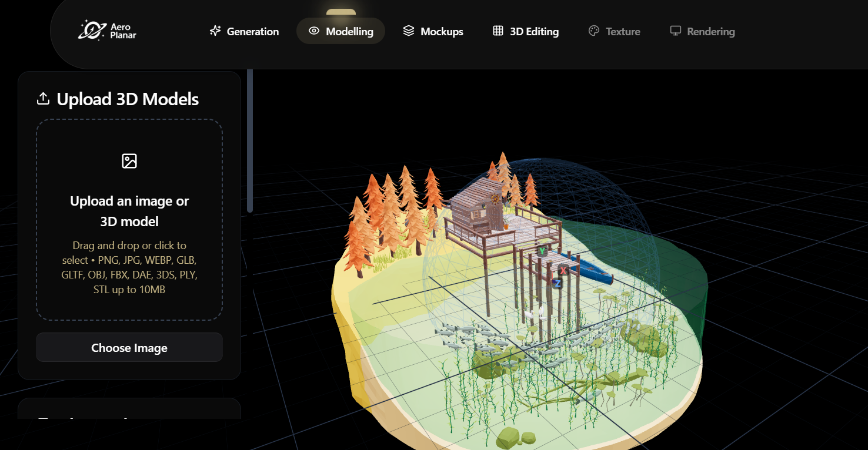
Task: Click the sparkle icon beside Generation
Action: [215, 31]
